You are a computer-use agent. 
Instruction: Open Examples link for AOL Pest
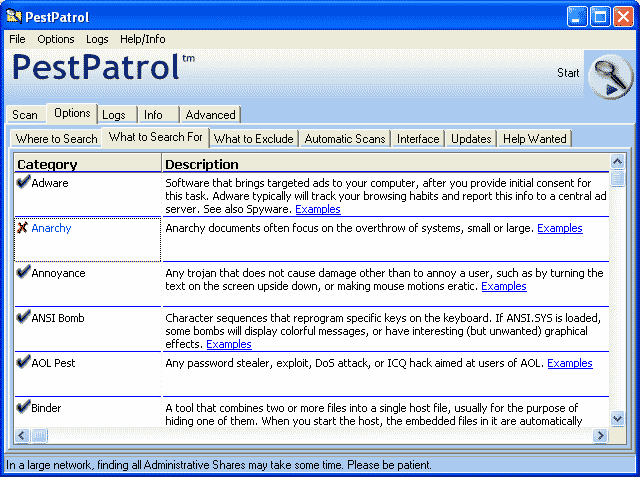(x=570, y=363)
